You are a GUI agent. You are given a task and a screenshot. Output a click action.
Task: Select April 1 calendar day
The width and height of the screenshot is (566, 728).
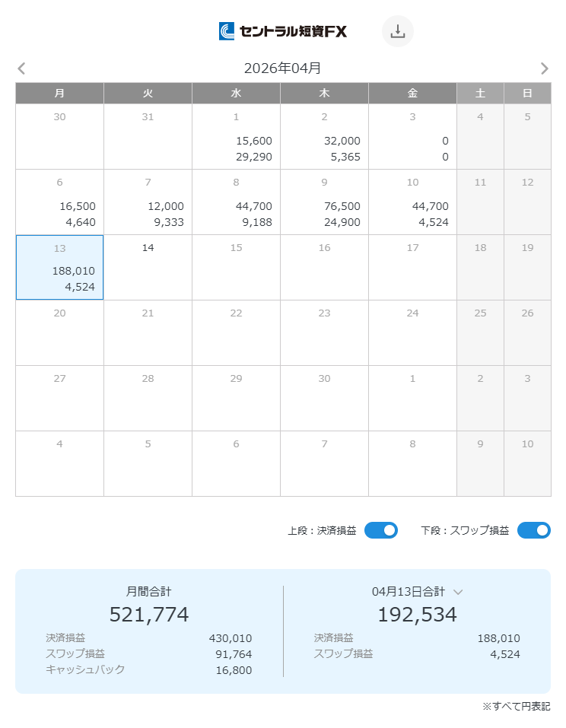(237, 137)
